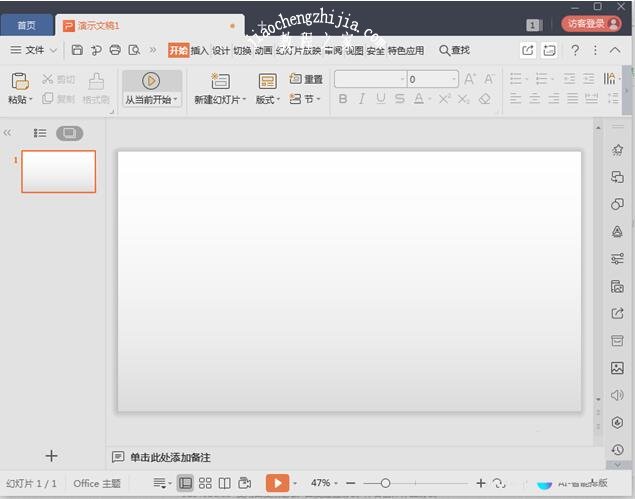Select the Format Painter brush
Image resolution: width=635 pixels, height=499 pixels.
pyautogui.click(x=96, y=81)
